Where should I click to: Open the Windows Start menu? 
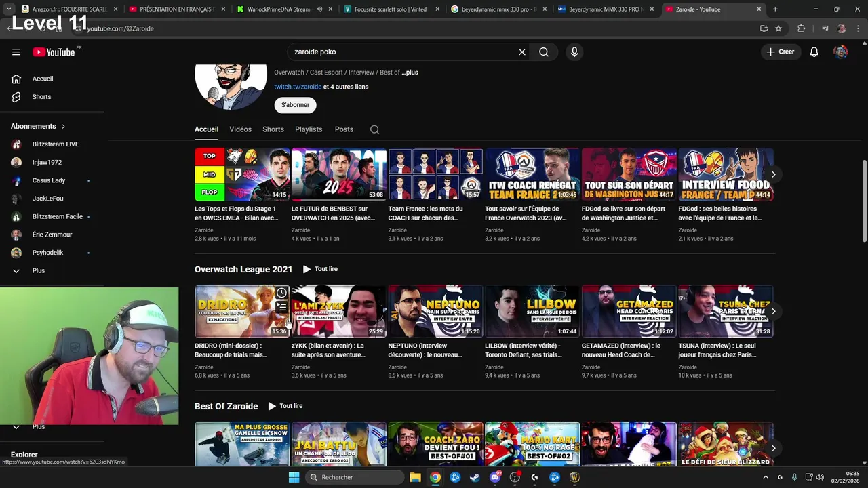click(x=294, y=477)
